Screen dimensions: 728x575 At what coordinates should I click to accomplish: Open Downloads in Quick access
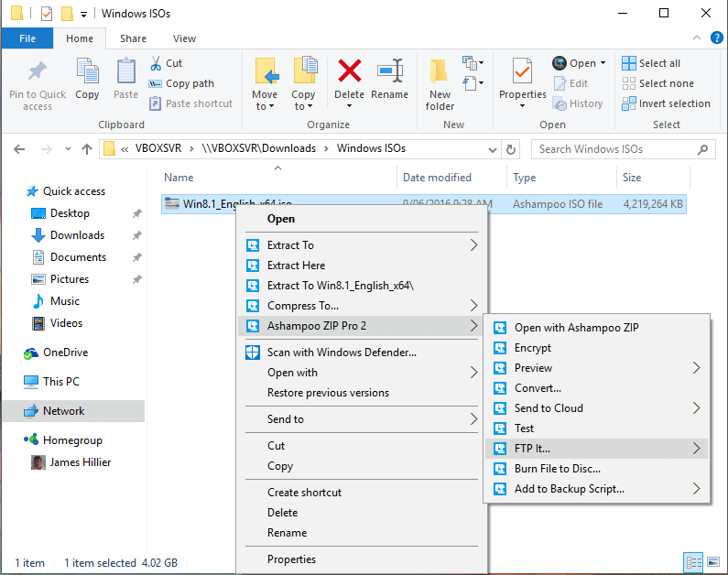77,235
